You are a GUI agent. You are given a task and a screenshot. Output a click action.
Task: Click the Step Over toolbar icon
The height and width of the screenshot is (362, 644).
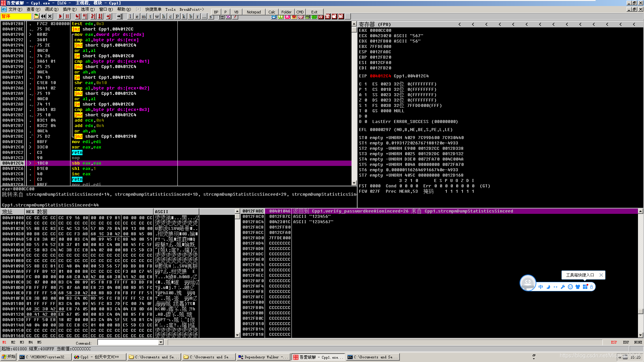click(85, 16)
